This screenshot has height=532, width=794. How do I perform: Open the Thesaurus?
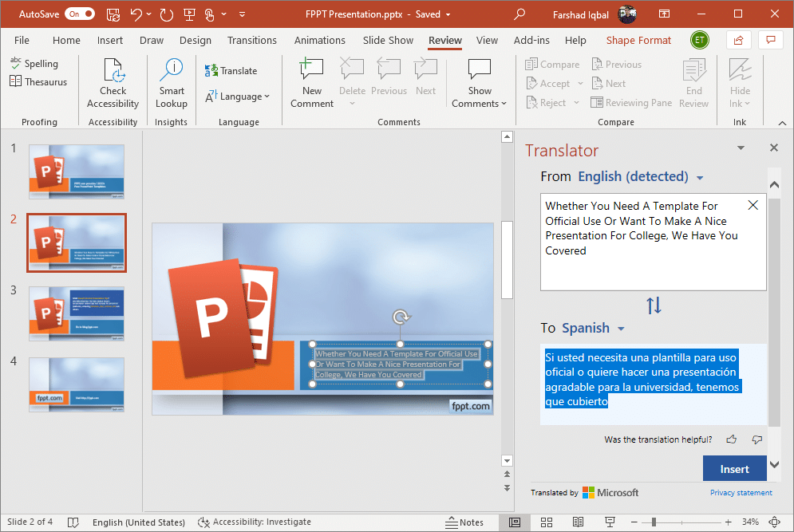38,82
